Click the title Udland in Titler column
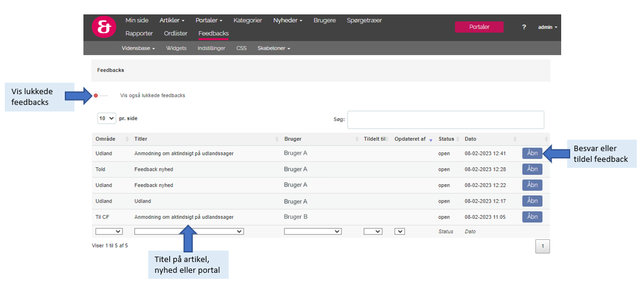 (x=142, y=201)
